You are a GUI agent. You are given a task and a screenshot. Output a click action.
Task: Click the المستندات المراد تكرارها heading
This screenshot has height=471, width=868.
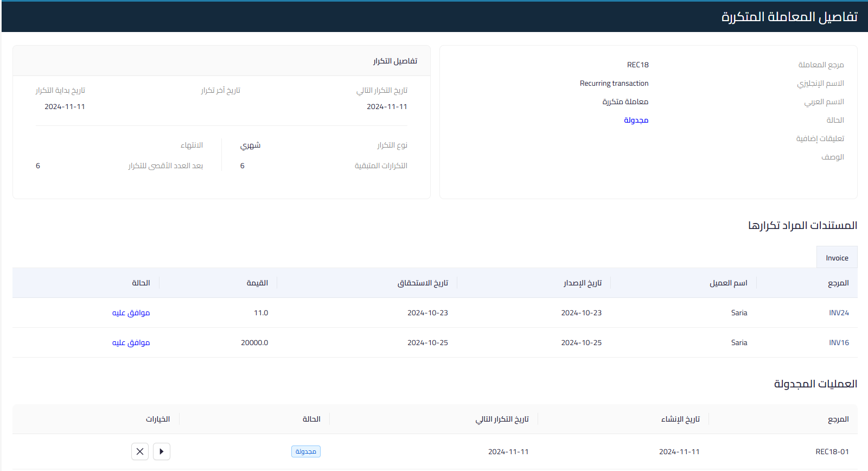pyautogui.click(x=803, y=225)
